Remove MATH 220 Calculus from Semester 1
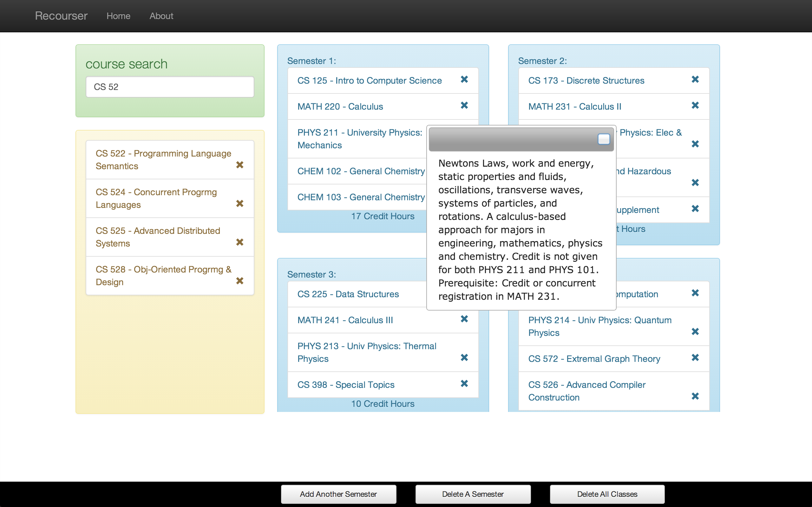Viewport: 812px width, 507px height. [x=464, y=105]
